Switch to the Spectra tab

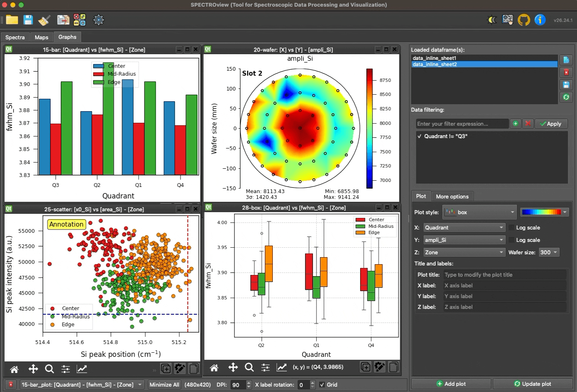coord(15,37)
